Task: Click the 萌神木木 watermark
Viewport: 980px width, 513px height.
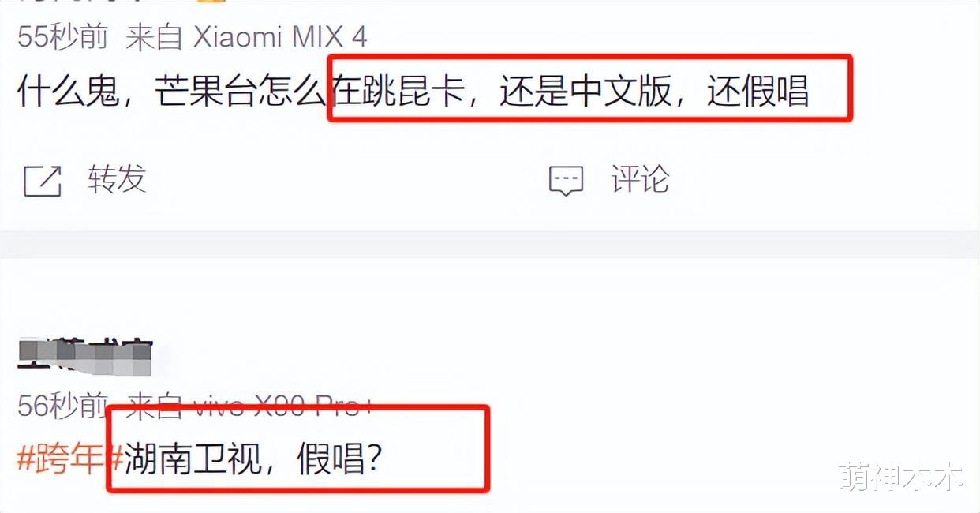Action: (x=902, y=477)
